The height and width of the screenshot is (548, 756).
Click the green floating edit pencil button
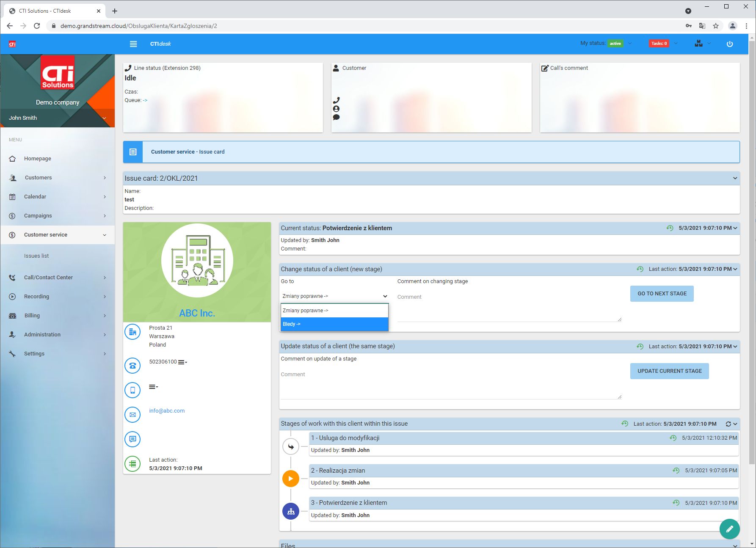click(x=729, y=529)
